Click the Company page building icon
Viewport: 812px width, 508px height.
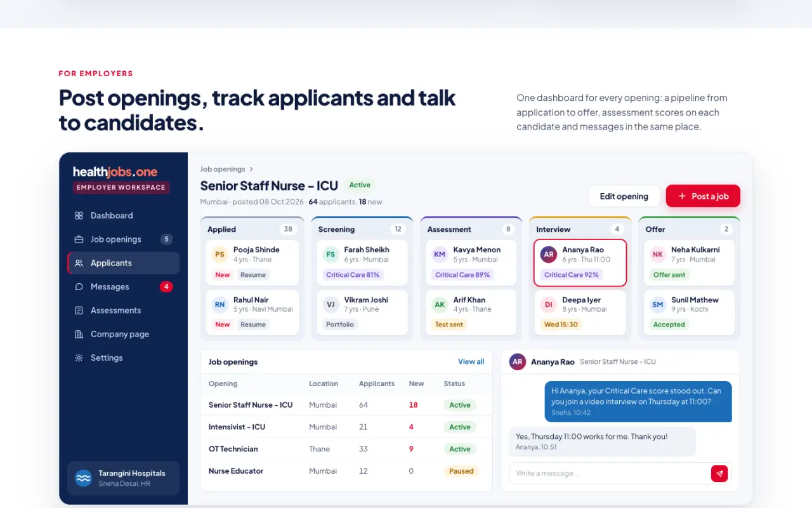79,334
